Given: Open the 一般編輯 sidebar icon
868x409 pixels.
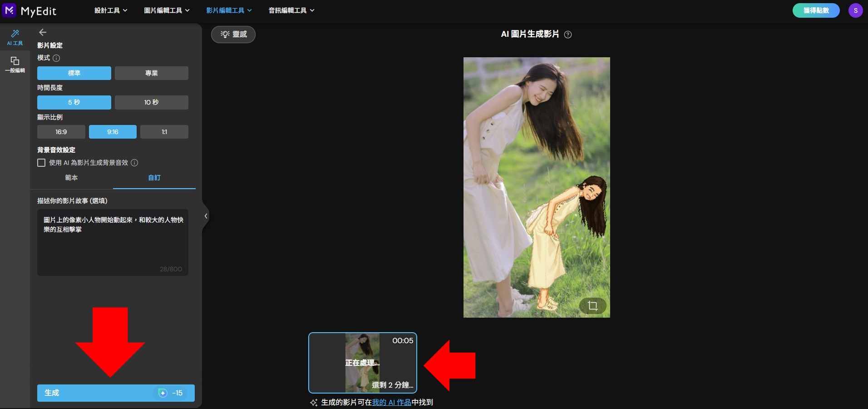Looking at the screenshot, I should [15, 65].
